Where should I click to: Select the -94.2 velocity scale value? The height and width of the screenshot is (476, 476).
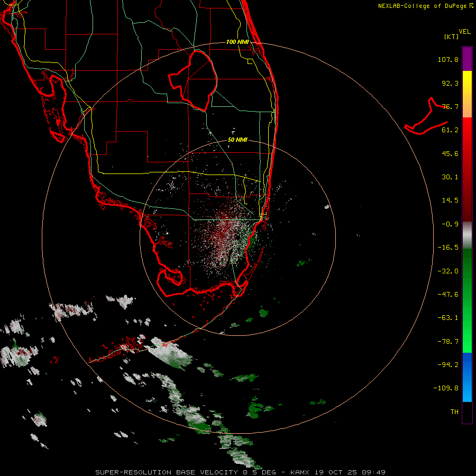448,365
